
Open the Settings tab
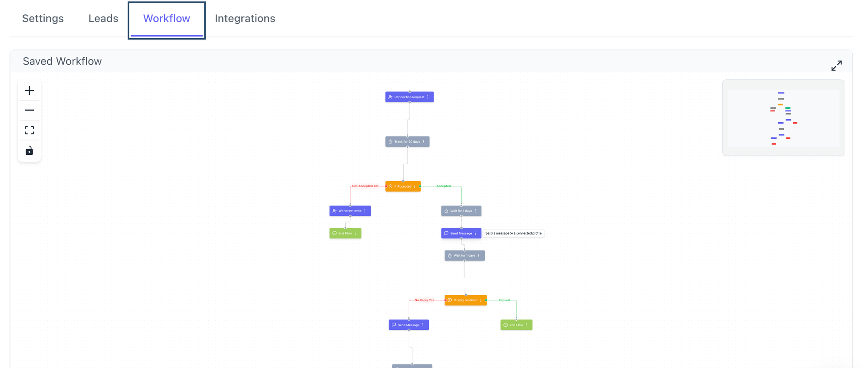click(43, 19)
